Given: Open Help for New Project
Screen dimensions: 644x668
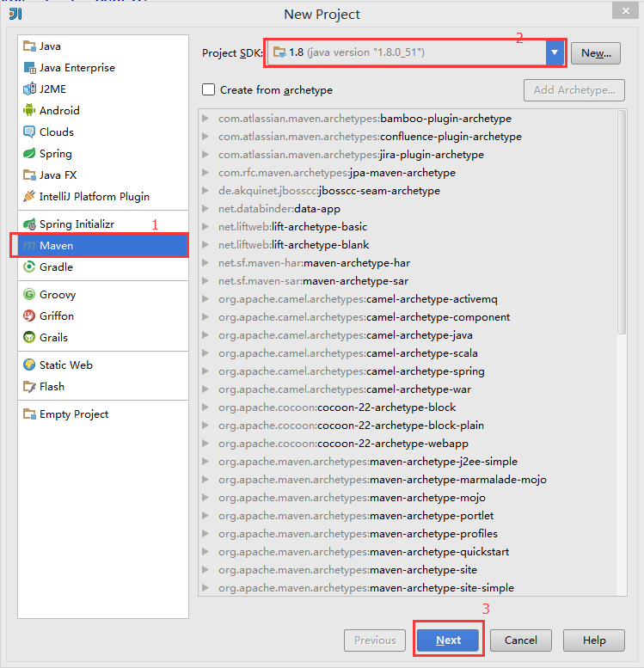Looking at the screenshot, I should click(x=594, y=640).
